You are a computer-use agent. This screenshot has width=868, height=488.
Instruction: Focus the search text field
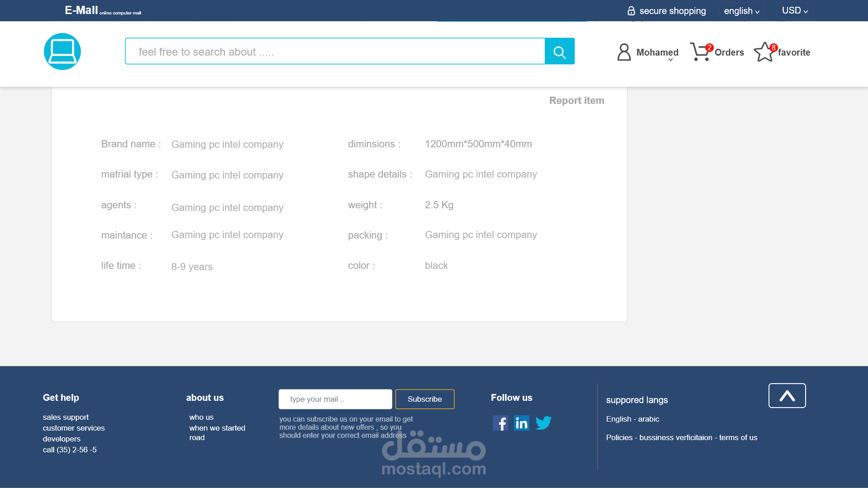click(335, 52)
